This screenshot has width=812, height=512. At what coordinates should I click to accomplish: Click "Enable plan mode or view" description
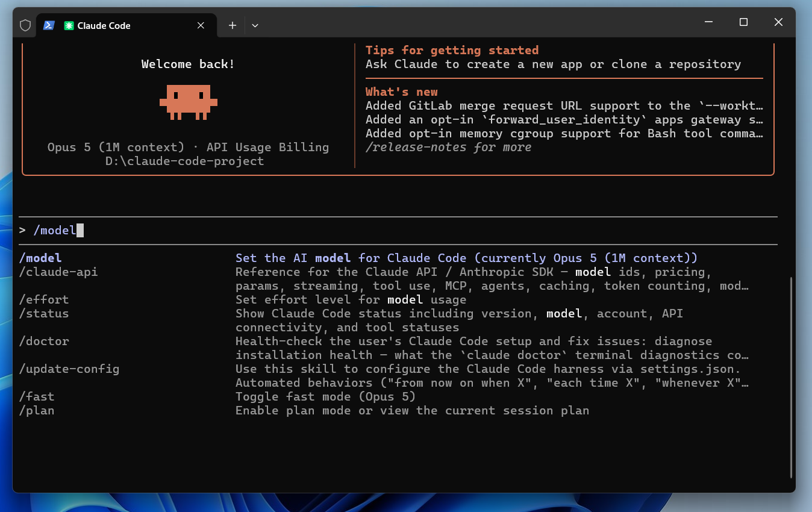[412, 410]
